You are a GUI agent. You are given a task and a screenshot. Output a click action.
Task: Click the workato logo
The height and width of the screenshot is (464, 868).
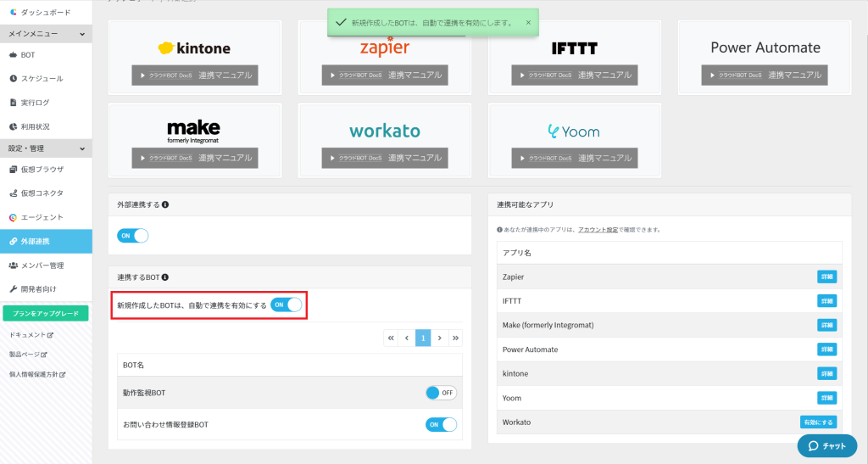point(385,131)
